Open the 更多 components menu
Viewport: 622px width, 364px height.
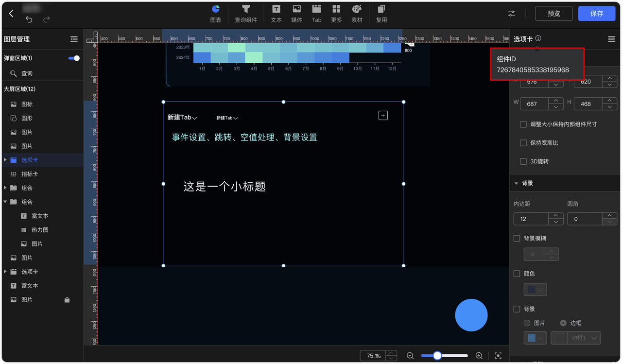(x=336, y=14)
